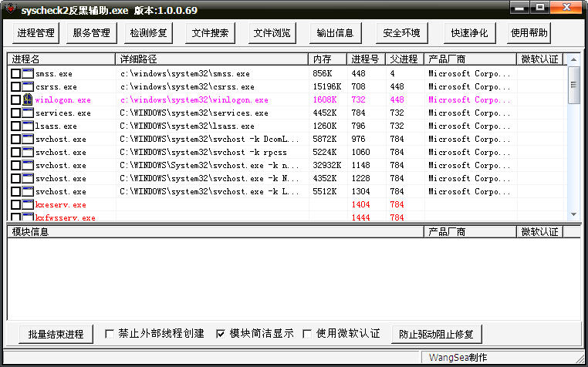The height and width of the screenshot is (367, 588).
Task: Click the 模块信息 column header
Action: (x=215, y=231)
